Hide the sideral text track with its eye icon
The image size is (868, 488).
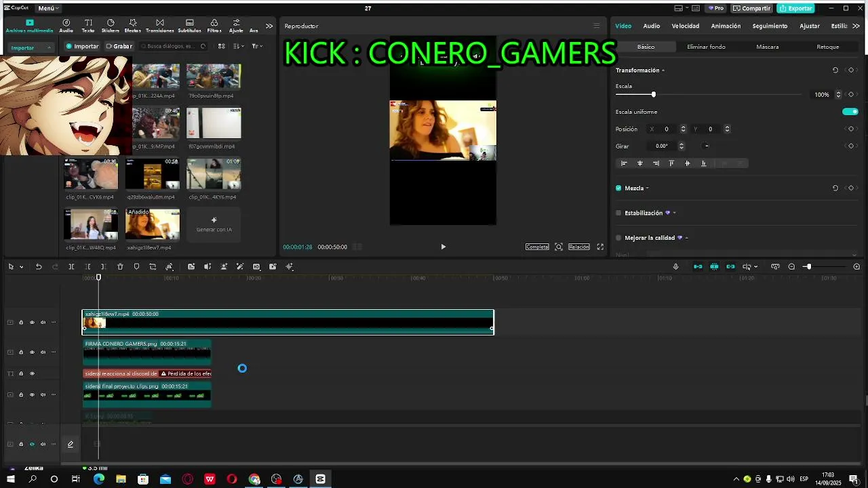(32, 373)
